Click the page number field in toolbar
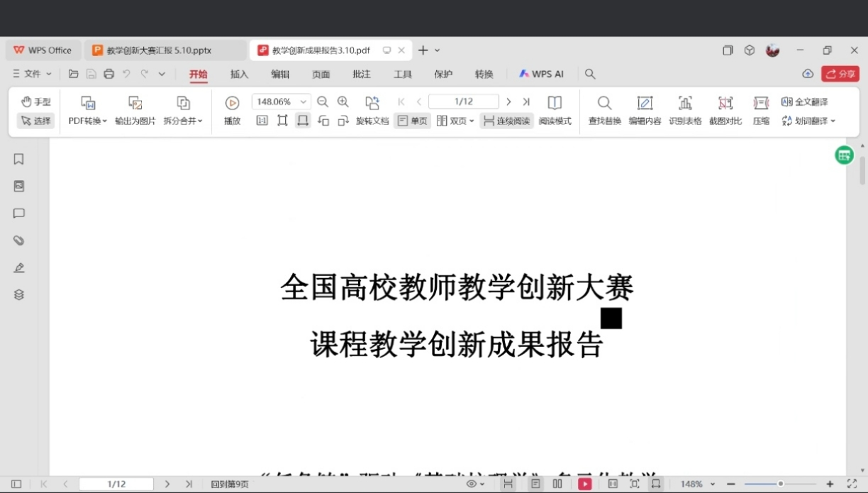The width and height of the screenshot is (868, 493). click(463, 102)
